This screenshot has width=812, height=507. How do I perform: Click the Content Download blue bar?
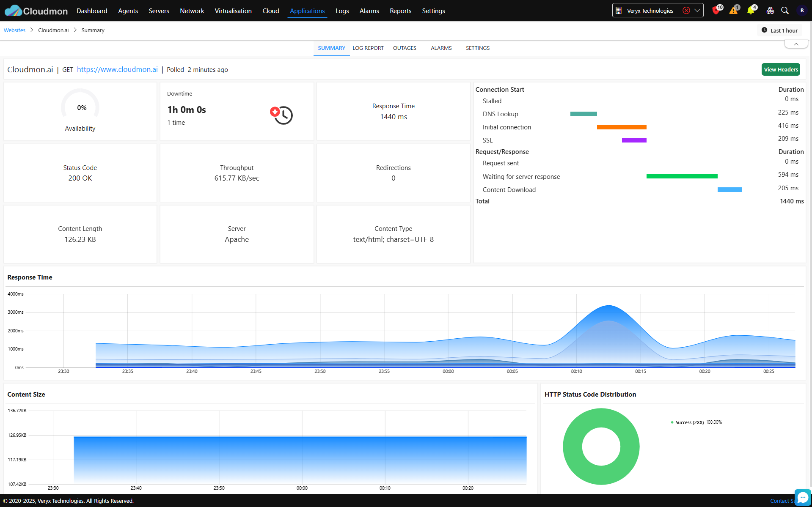click(729, 189)
